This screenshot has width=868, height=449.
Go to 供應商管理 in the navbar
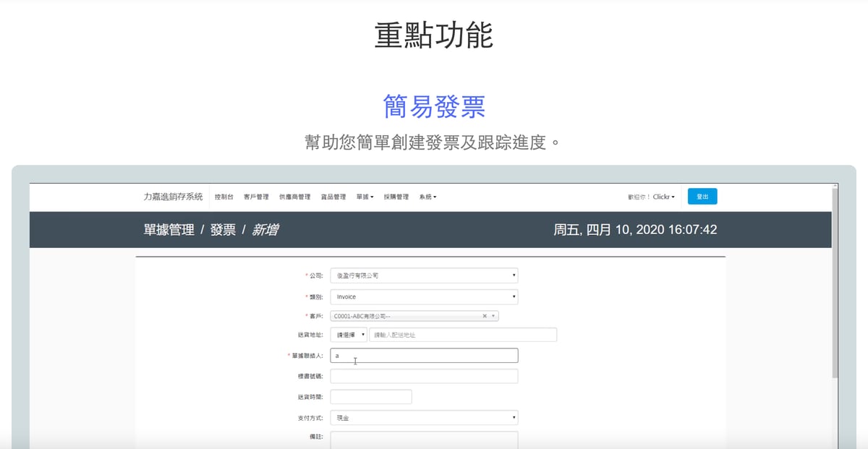click(x=294, y=197)
